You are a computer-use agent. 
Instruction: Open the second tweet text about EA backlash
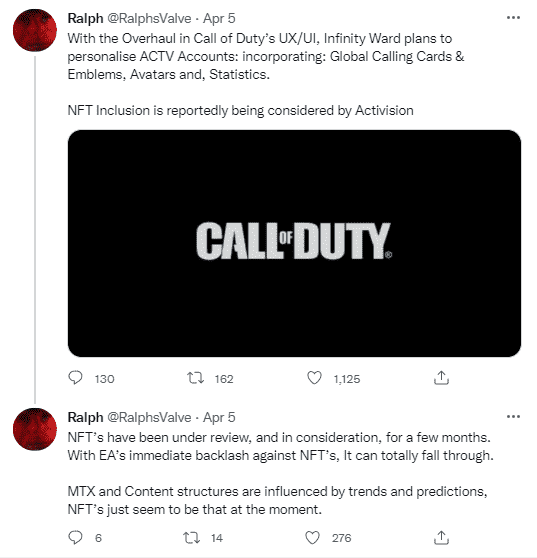[280, 473]
